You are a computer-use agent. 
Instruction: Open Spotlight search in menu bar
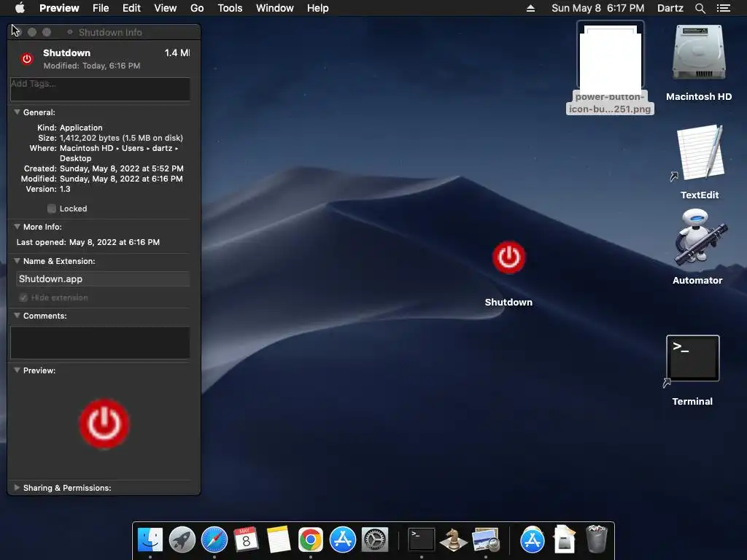pos(700,8)
